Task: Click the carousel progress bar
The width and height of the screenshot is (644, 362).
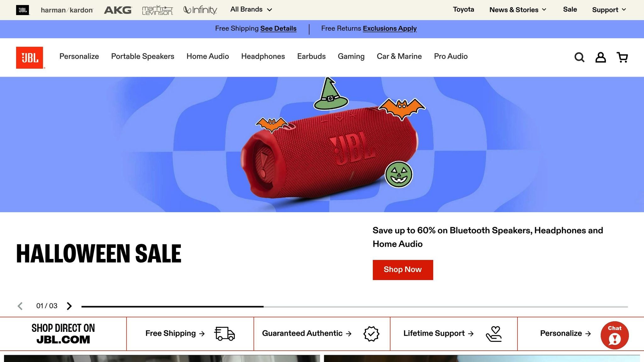Action: (354, 306)
